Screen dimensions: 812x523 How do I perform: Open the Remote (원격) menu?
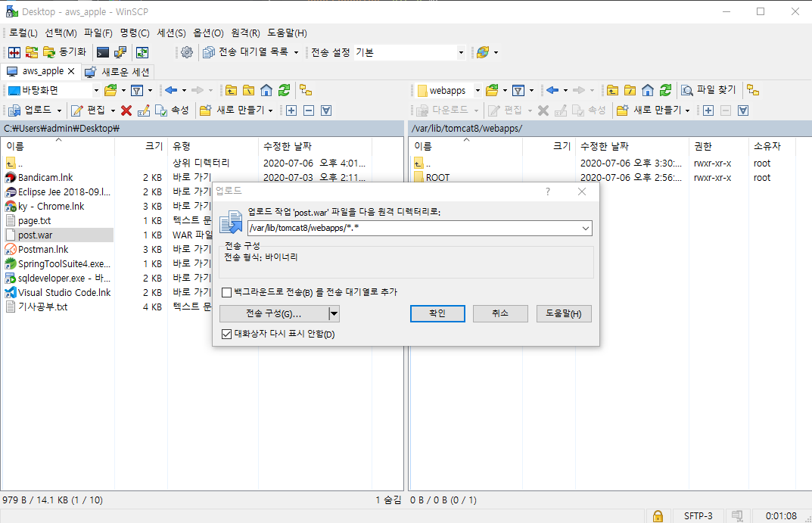tap(245, 33)
